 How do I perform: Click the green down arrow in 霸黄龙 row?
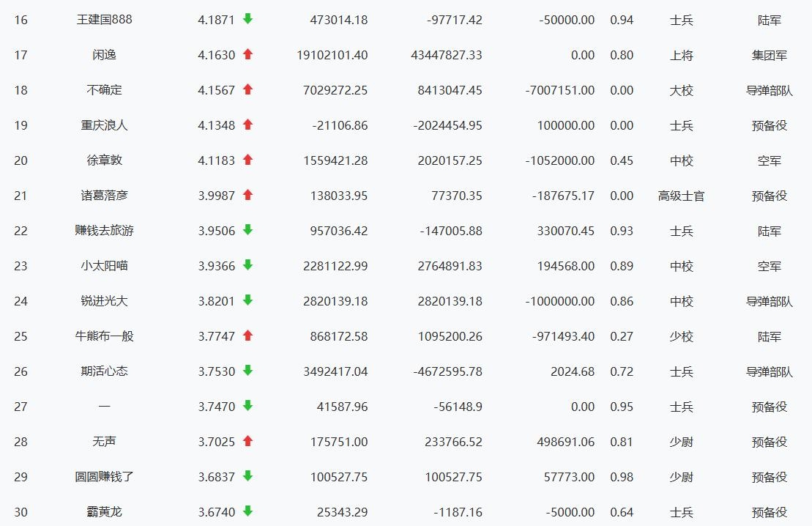(247, 511)
